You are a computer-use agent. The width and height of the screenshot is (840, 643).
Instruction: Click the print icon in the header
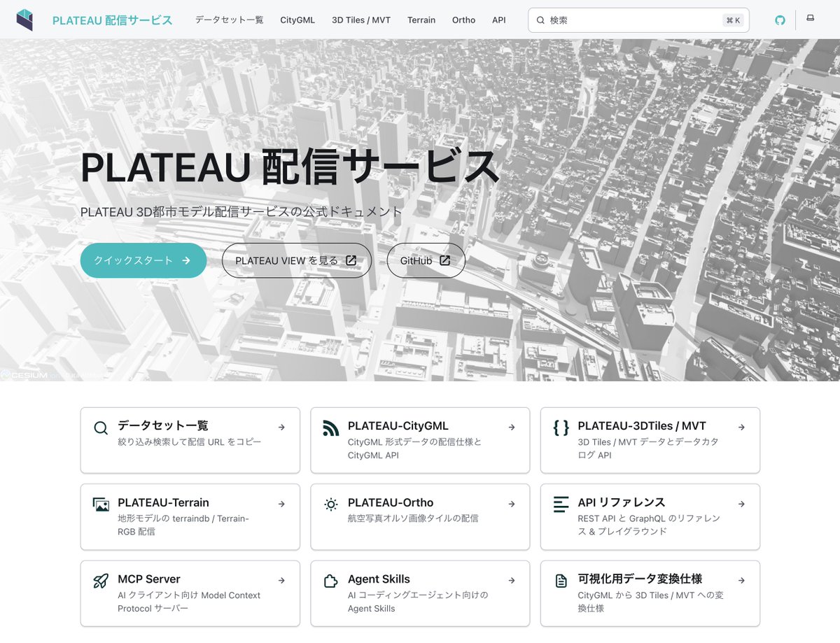(x=810, y=19)
